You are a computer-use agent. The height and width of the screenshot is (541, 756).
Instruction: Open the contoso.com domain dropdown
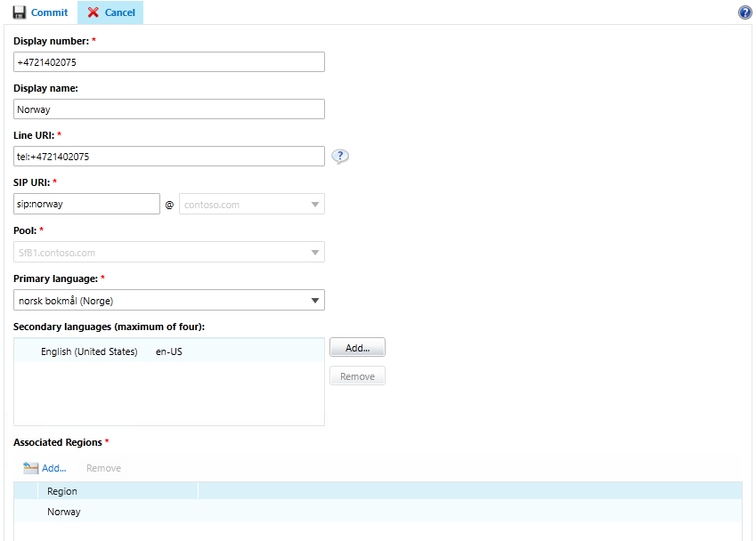pos(251,205)
